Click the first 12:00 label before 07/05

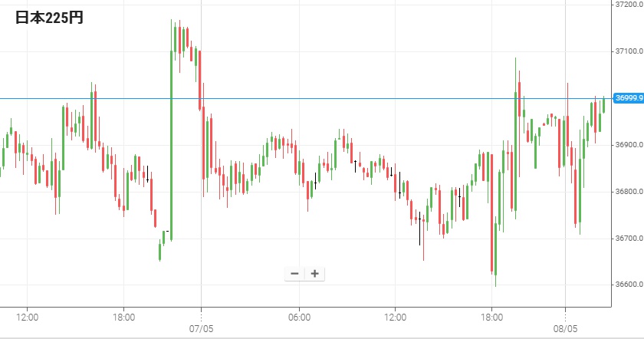tap(28, 316)
